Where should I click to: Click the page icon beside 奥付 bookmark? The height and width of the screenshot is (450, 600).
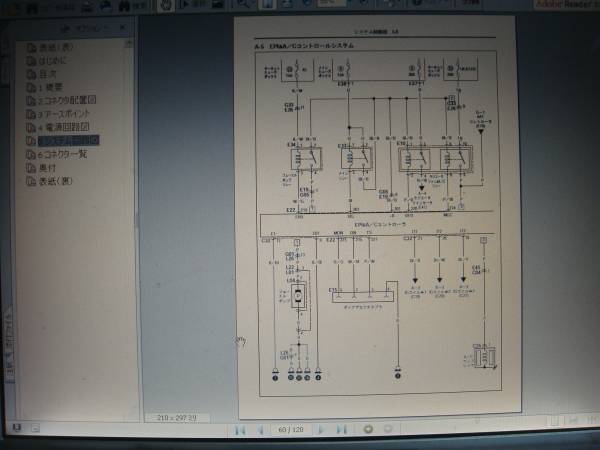click(31, 168)
